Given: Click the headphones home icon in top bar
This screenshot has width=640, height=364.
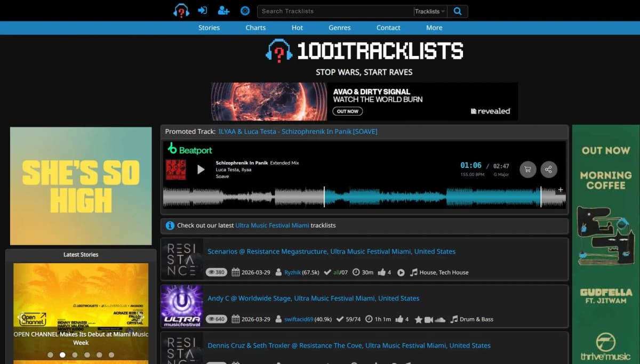Looking at the screenshot, I should (181, 11).
